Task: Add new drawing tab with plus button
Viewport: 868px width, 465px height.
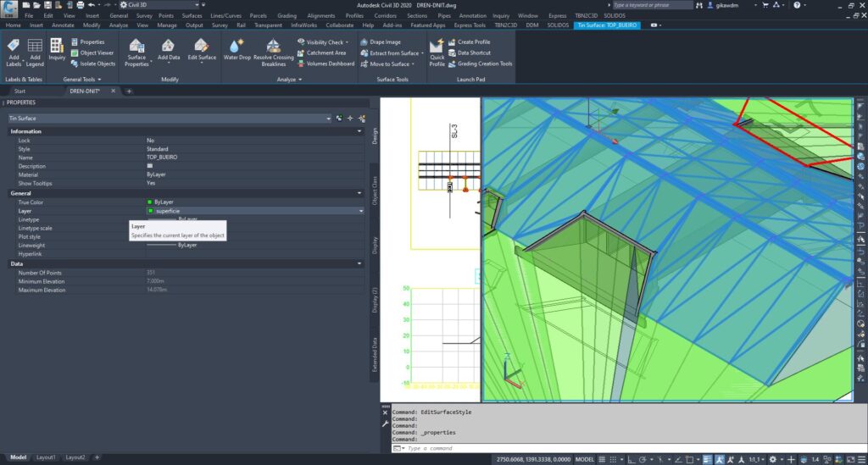Action: pyautogui.click(x=129, y=91)
